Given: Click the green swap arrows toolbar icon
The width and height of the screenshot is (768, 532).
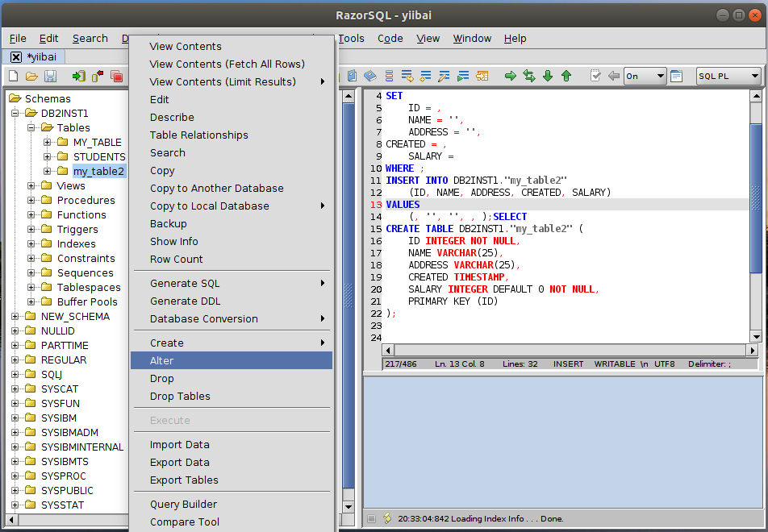Looking at the screenshot, I should point(529,76).
